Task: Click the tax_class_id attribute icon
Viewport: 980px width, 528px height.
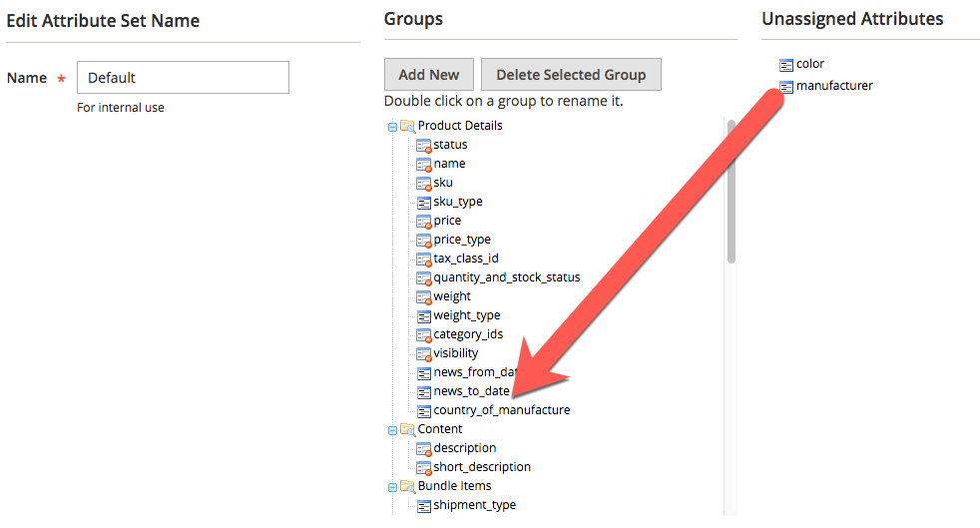Action: pos(424,260)
